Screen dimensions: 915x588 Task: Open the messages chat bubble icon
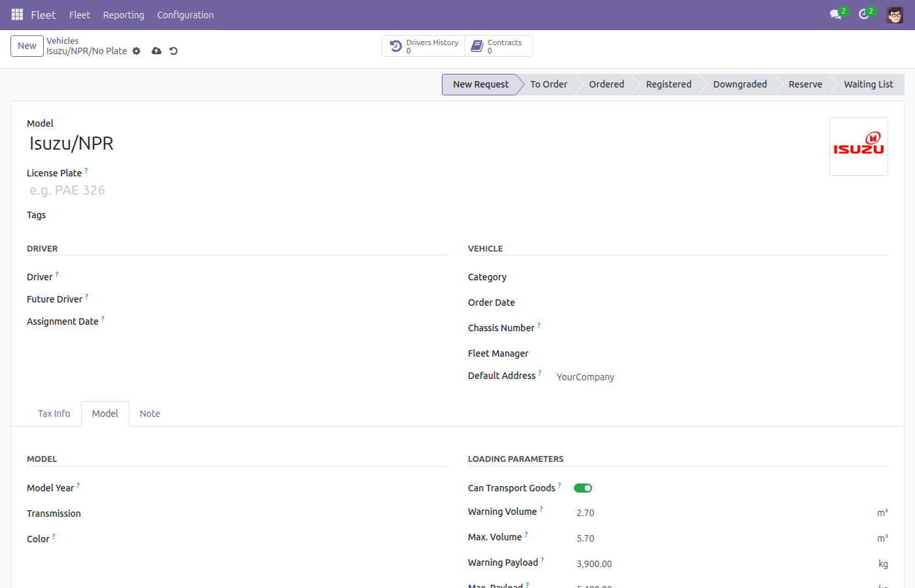835,14
